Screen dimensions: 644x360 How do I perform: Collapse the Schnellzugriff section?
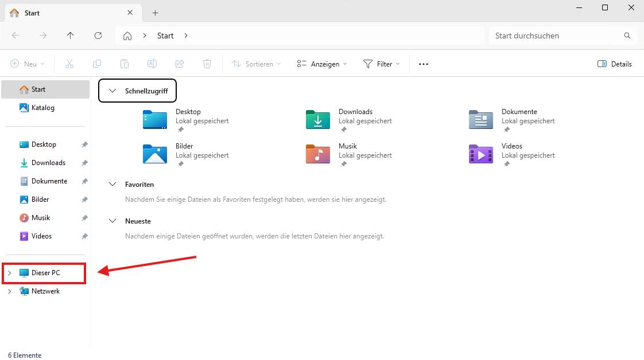(x=112, y=91)
